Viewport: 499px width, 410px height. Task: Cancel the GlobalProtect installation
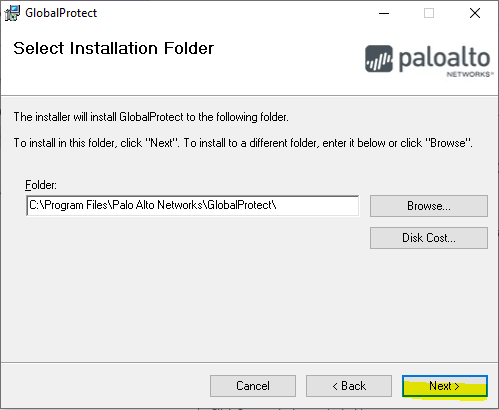[253, 386]
